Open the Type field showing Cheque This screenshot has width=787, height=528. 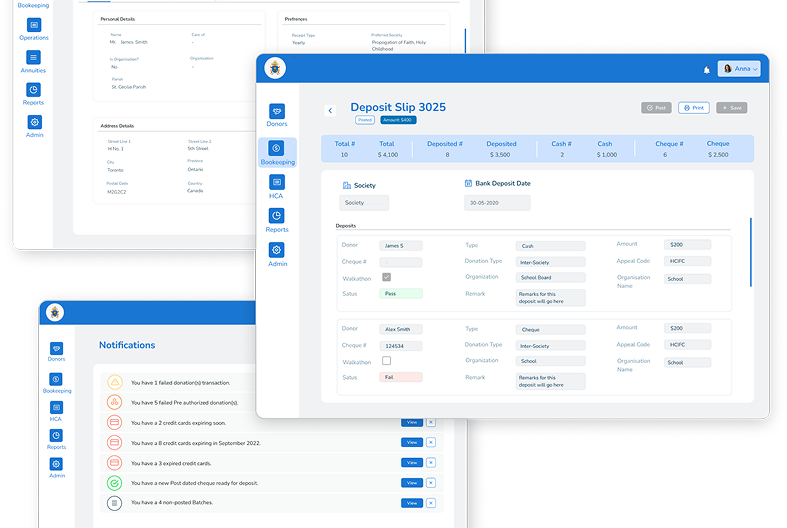click(x=550, y=329)
